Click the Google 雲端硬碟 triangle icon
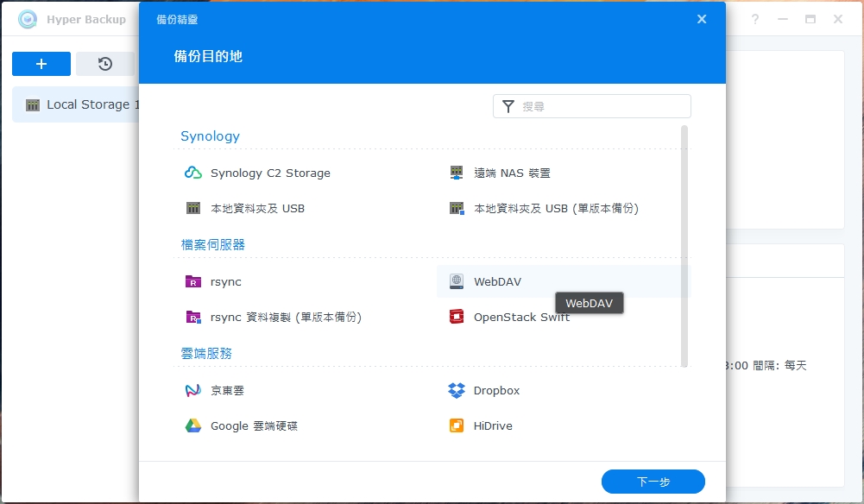 pos(192,425)
